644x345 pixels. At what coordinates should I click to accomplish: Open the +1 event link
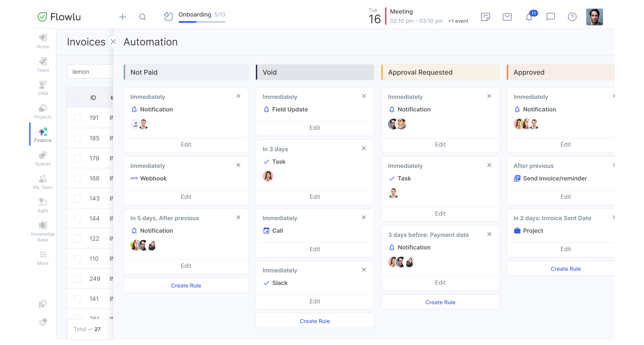click(x=458, y=21)
